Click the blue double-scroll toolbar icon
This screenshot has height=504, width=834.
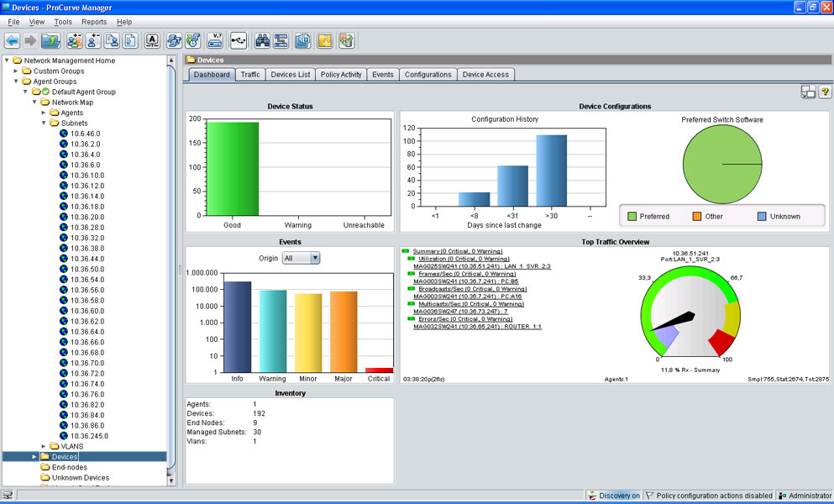click(174, 40)
